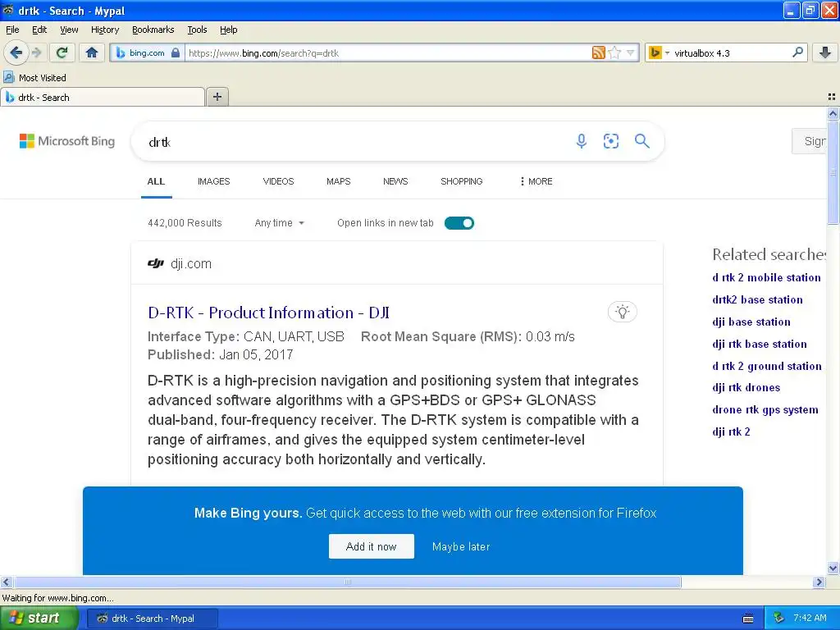Click the drtk - Search - Mypal taskbar button
840x630 pixels.
(x=152, y=619)
